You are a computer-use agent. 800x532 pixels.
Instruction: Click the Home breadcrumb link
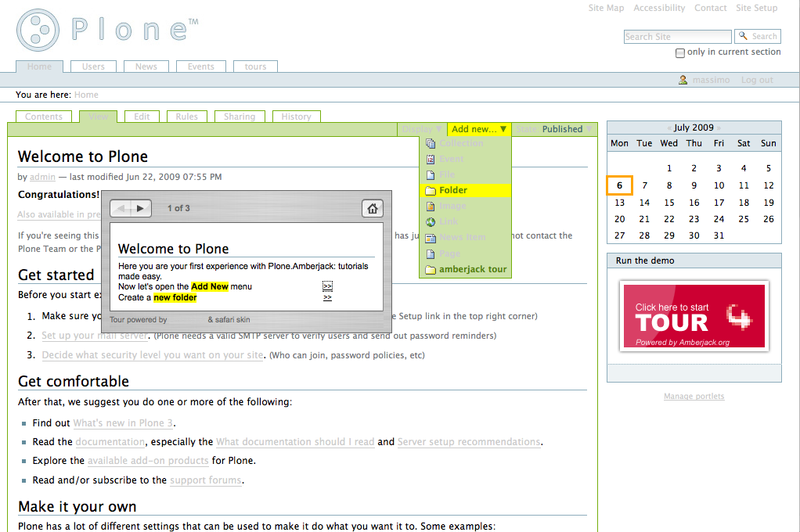86,95
